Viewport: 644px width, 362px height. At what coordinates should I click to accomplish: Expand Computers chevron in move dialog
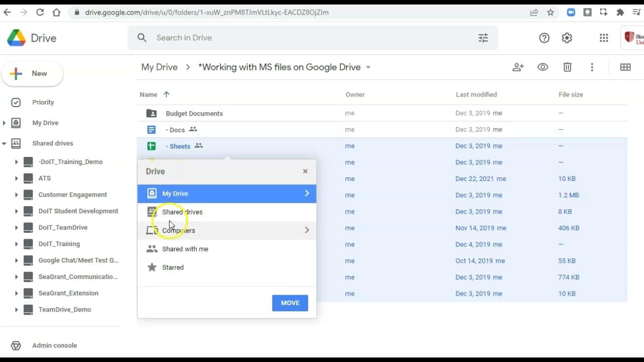[307, 230]
